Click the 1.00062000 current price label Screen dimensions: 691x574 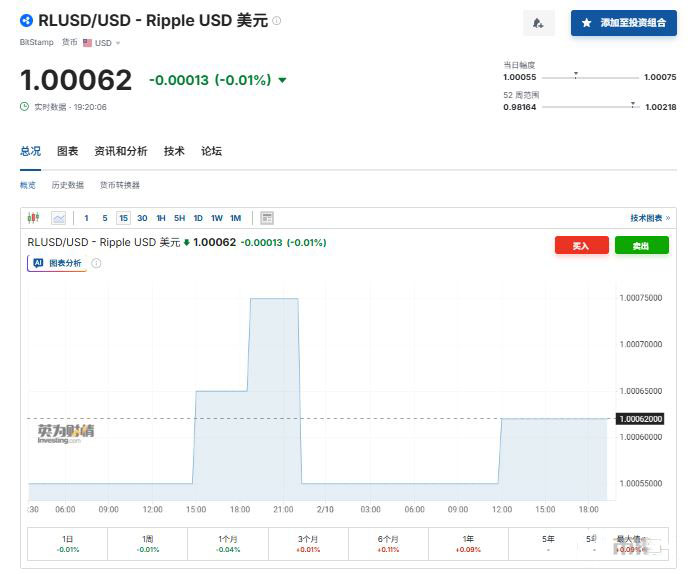point(640,419)
